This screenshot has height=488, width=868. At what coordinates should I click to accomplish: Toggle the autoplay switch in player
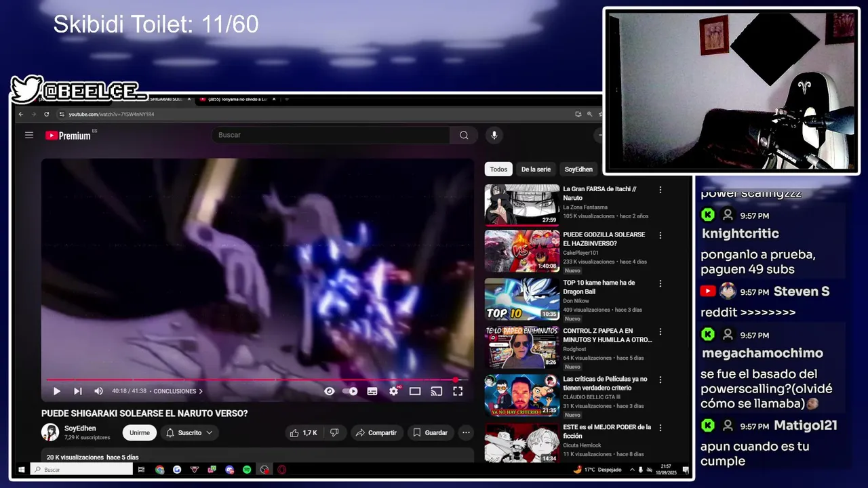click(350, 391)
